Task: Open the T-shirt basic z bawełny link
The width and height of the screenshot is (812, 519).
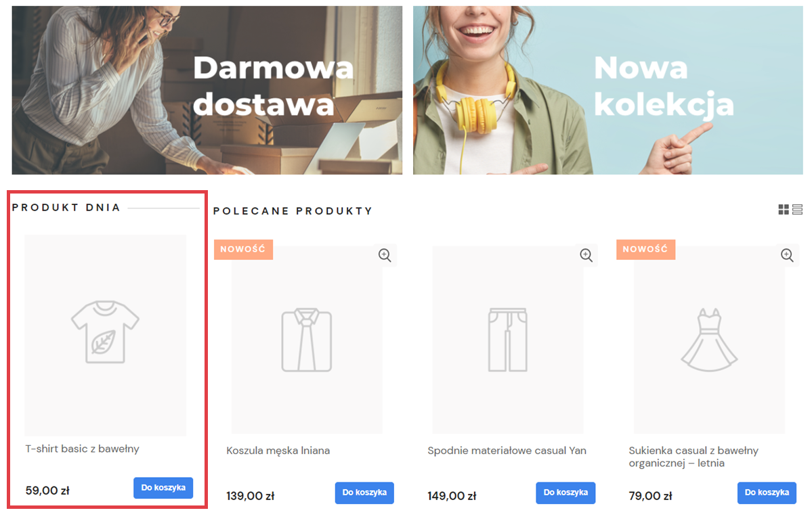Action: click(x=82, y=449)
